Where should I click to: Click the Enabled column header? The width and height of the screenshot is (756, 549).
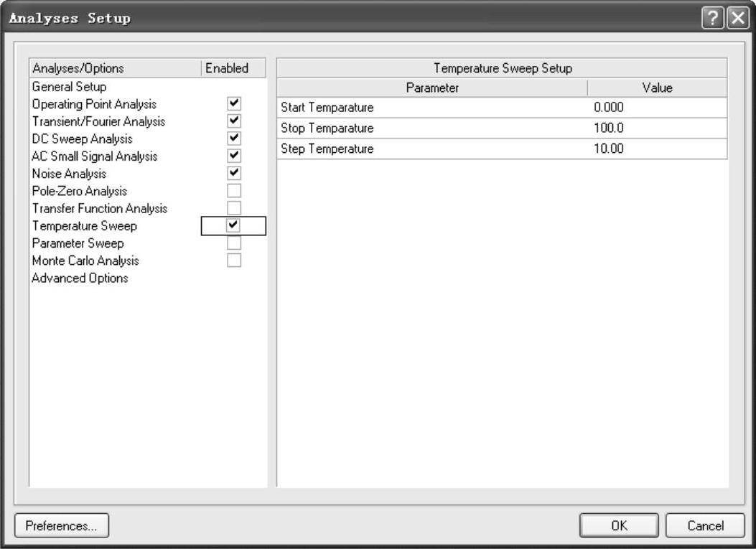click(x=233, y=68)
